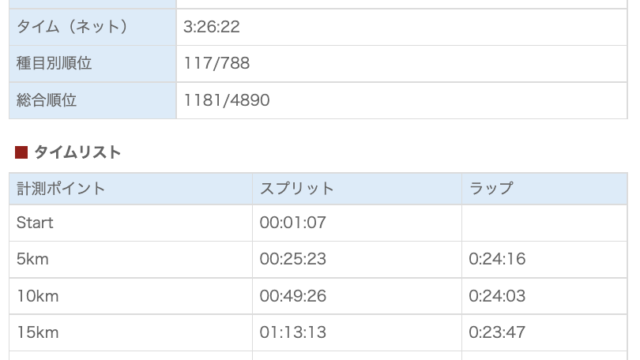Click the category rank value 117/788
640x360 pixels.
[x=217, y=63]
